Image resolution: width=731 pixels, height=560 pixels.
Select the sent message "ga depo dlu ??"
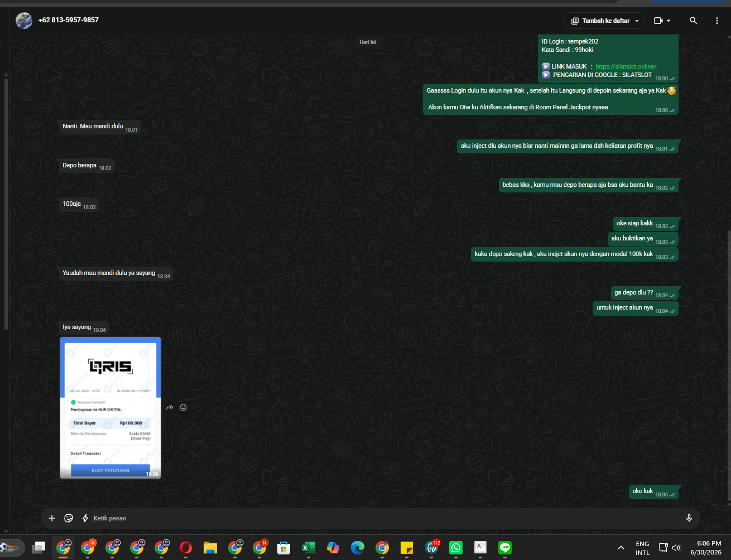(645, 293)
